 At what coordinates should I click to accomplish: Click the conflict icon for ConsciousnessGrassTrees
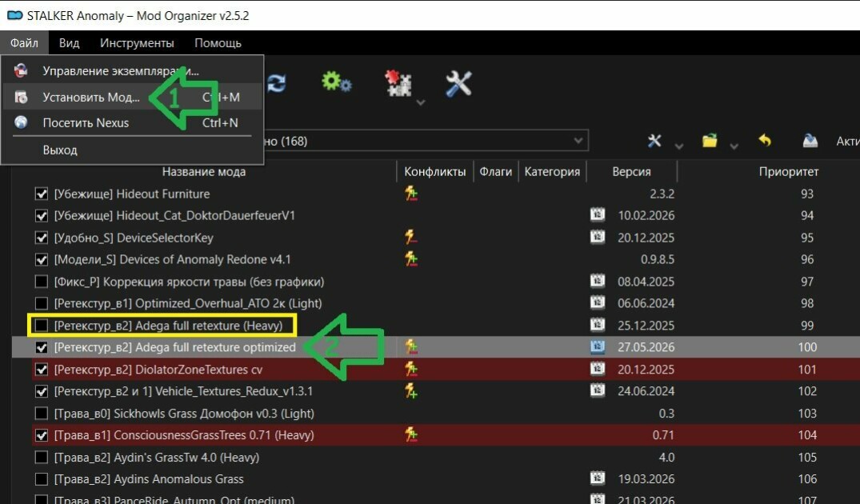[411, 435]
